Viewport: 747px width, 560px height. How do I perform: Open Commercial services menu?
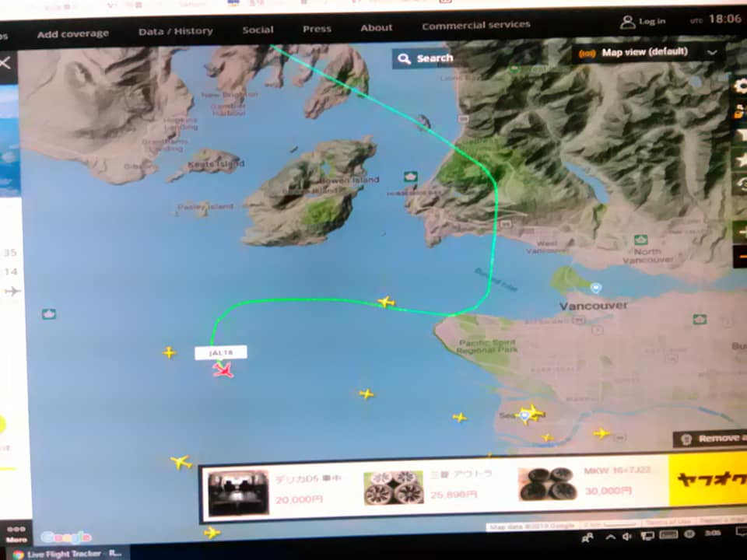476,25
